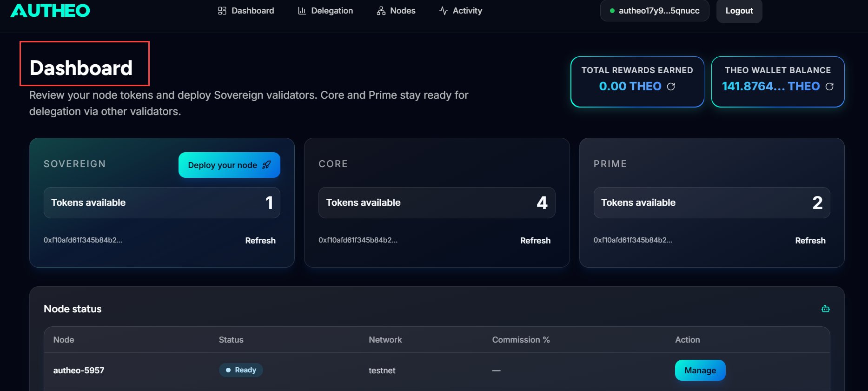
Task: Click the Commission % column header
Action: coord(521,340)
